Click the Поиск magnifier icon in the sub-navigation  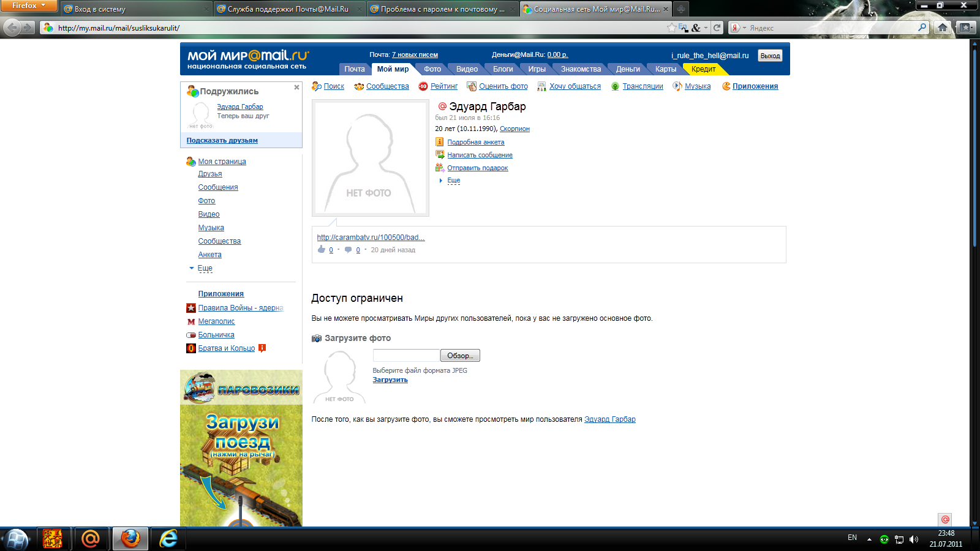click(316, 86)
